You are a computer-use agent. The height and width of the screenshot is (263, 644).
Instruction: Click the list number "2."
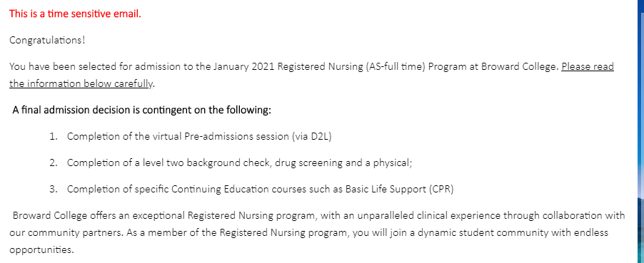tap(54, 163)
